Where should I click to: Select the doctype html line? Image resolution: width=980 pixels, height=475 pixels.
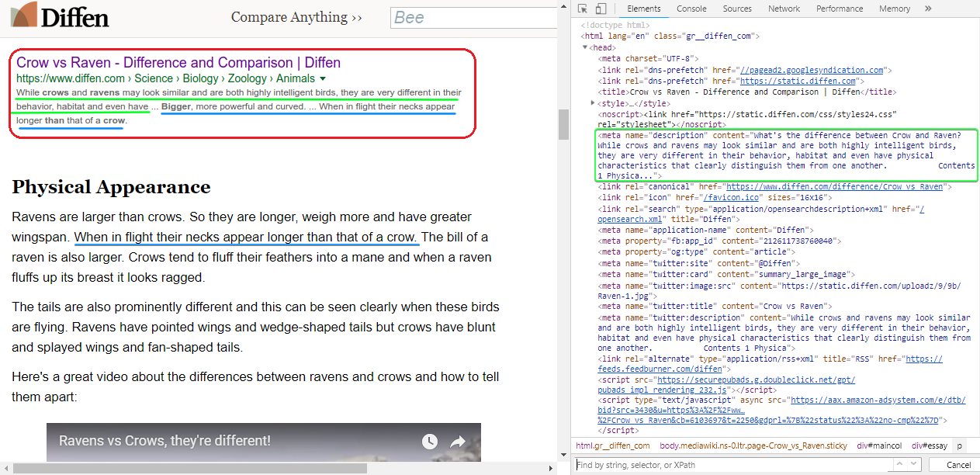click(617, 25)
